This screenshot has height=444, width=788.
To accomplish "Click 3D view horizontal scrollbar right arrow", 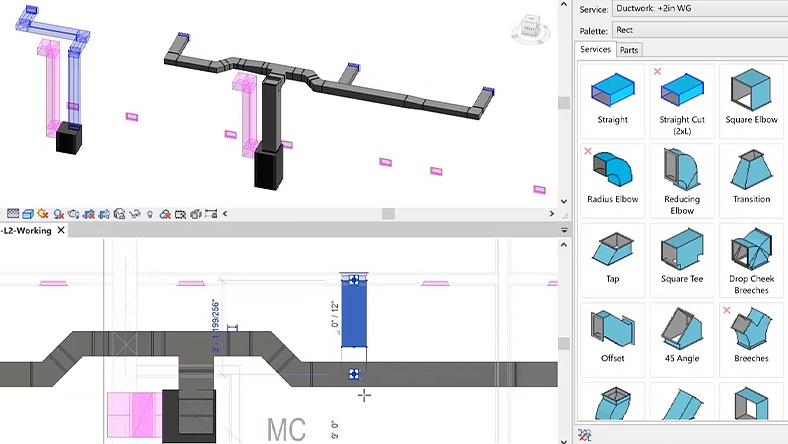I will point(551,214).
